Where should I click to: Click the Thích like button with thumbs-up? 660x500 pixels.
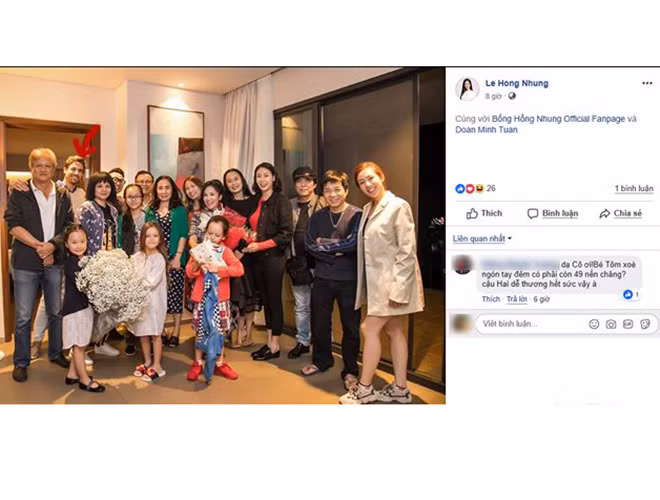pos(484,213)
